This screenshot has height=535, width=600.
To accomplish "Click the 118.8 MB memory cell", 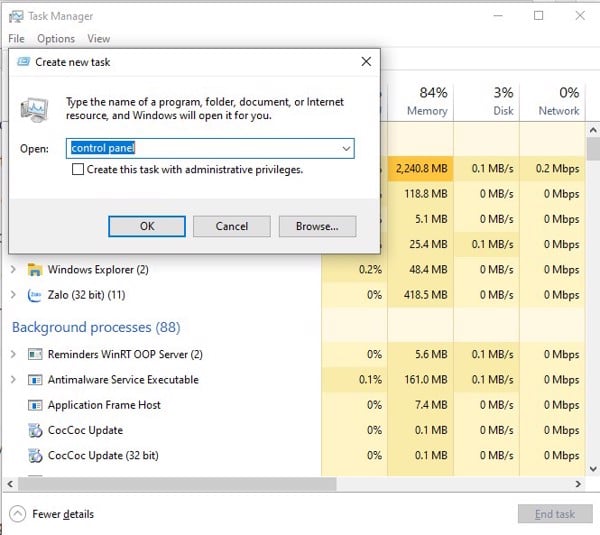I will (x=421, y=194).
